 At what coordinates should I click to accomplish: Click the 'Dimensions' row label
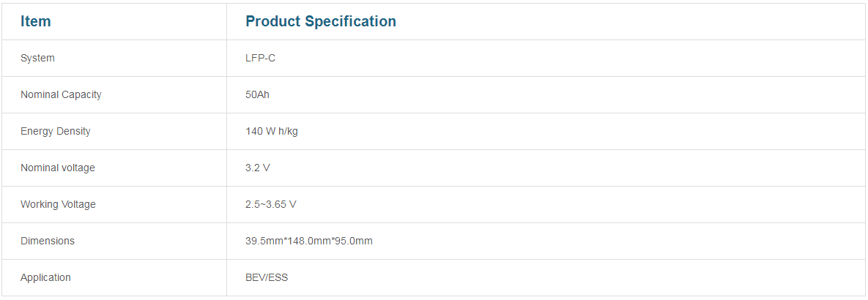pyautogui.click(x=48, y=241)
